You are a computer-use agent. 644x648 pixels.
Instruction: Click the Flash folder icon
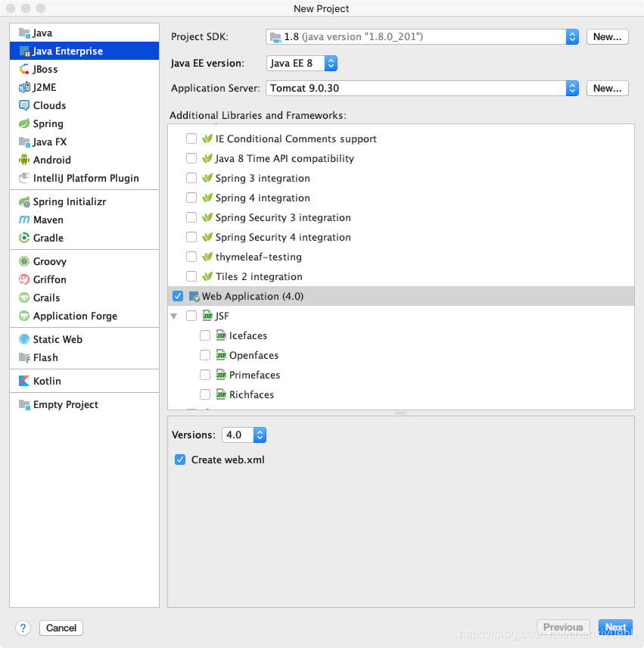(x=24, y=357)
